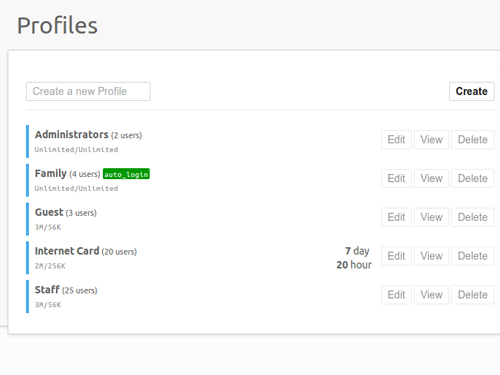Delete the Guest profile

click(473, 217)
